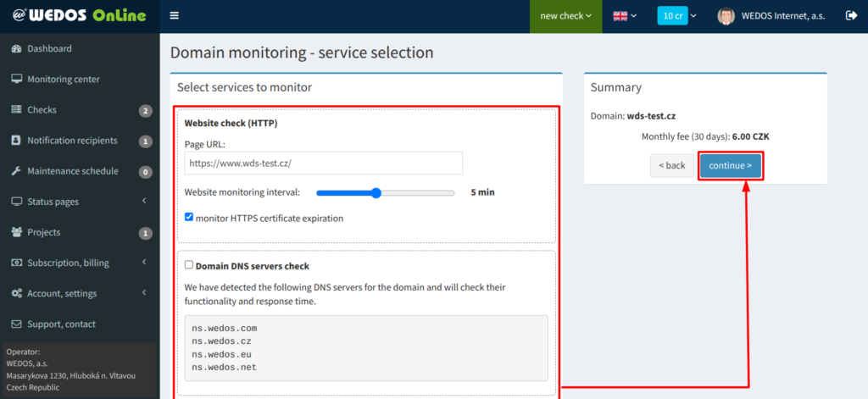
Task: Click the Page URL input field
Action: [323, 163]
